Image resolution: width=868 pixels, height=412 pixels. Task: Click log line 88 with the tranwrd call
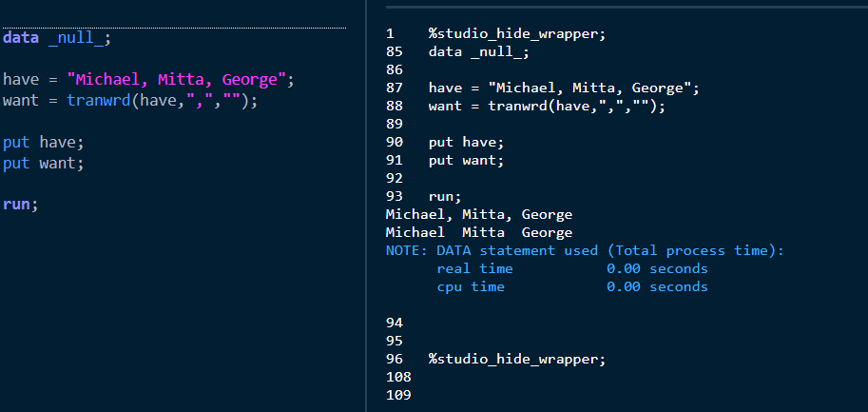[x=547, y=106]
